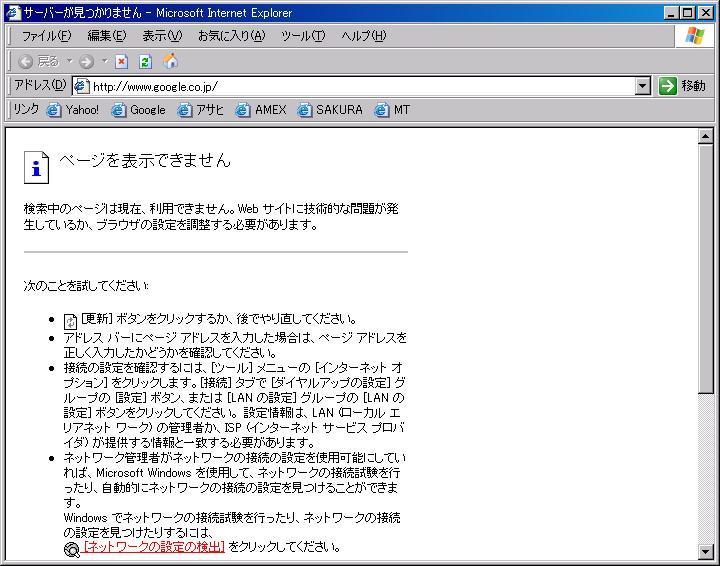
Task: Click the ネットワークの設定の検出 link
Action: coord(154,547)
